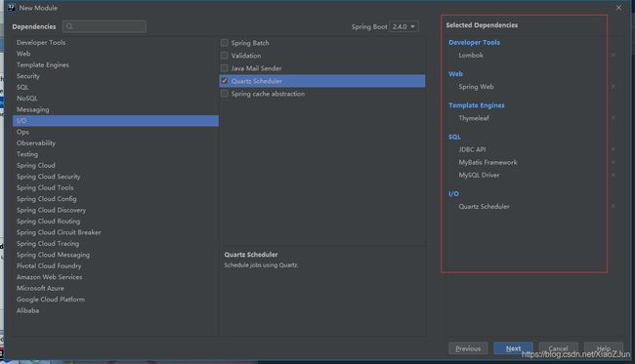Screen dimensions: 635x364
Task: Enable the Validation checkbox
Action: coord(224,56)
